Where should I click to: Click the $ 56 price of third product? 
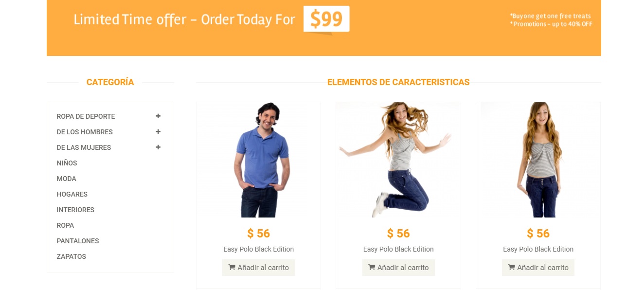[x=538, y=234]
